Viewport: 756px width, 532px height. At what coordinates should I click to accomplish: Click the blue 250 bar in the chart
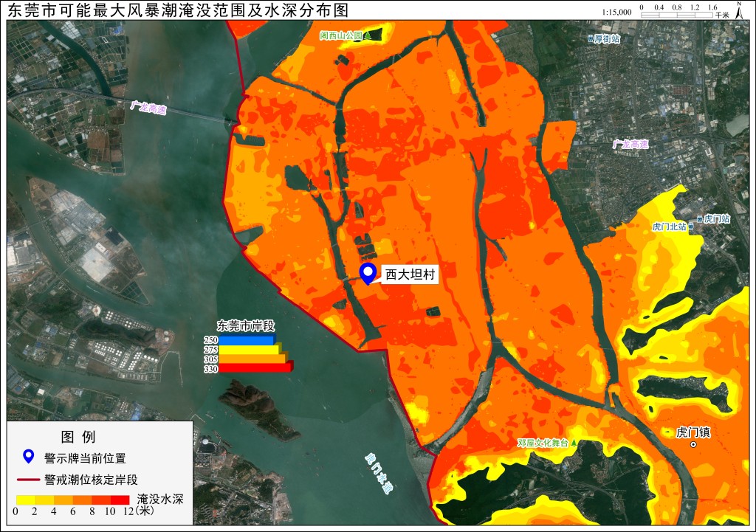pos(247,340)
